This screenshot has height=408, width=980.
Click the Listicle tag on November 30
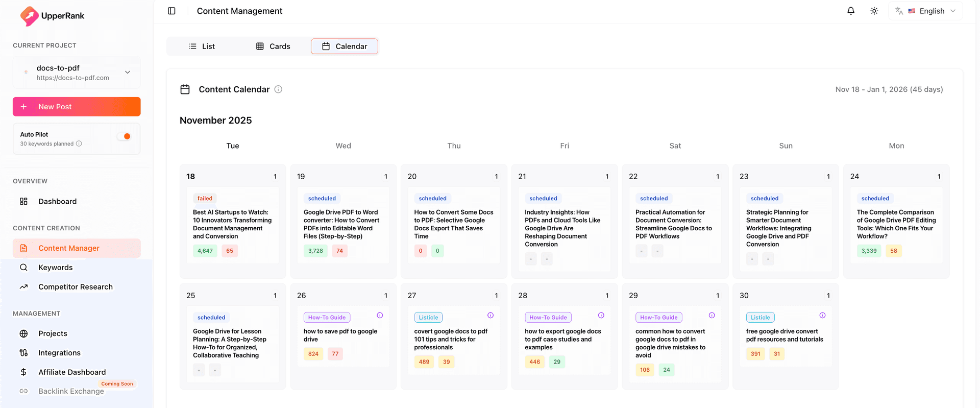click(760, 318)
